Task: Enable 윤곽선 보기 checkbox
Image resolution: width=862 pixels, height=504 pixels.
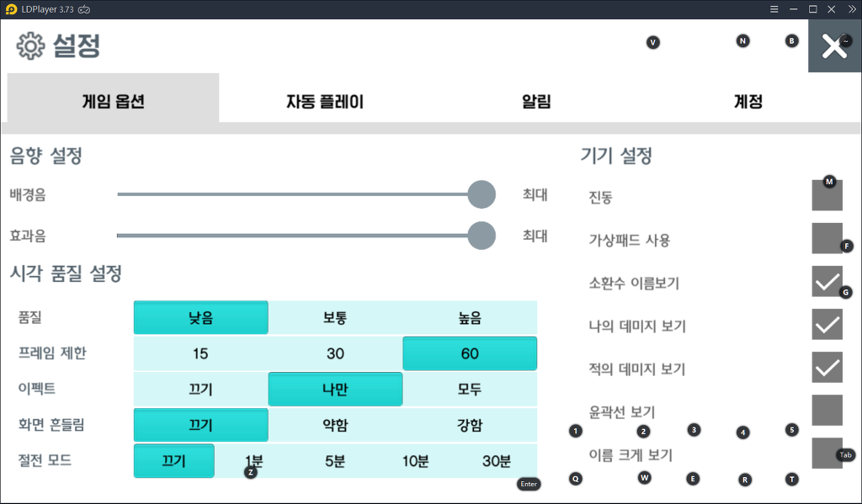Action: (x=827, y=410)
